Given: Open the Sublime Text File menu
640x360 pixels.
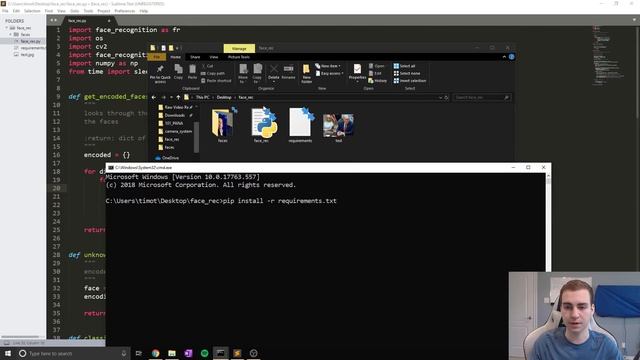Looking at the screenshot, I should 5,11.
